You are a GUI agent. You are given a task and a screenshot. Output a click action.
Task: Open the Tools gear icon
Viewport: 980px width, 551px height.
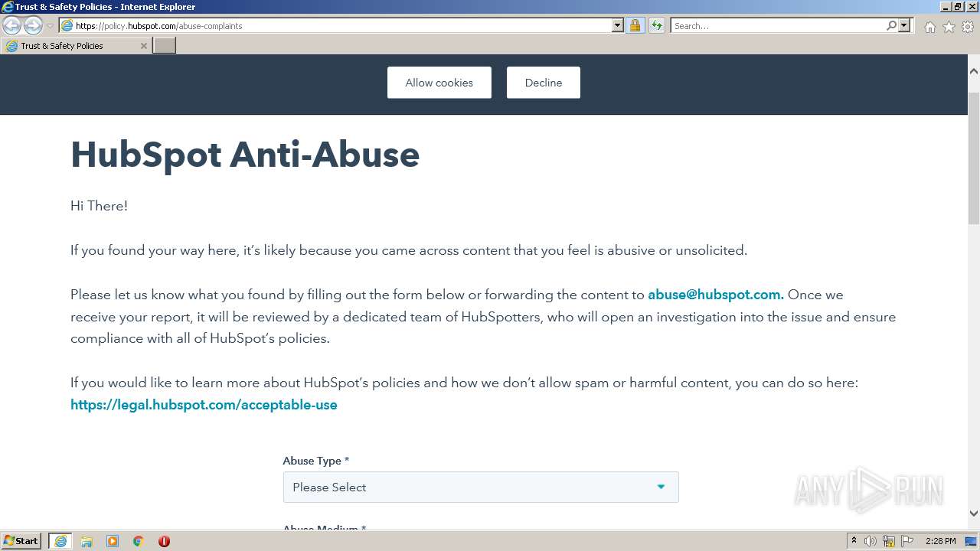coord(968,27)
